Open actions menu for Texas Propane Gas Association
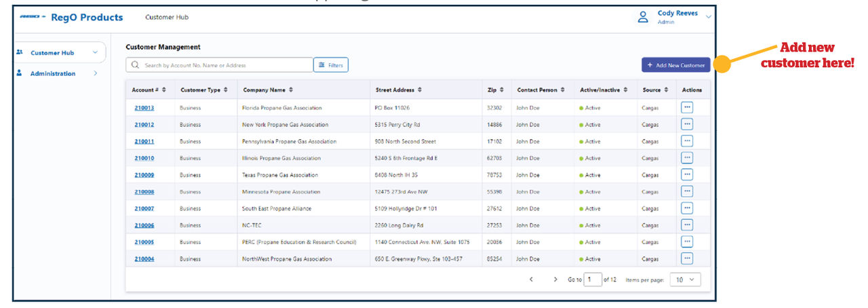 tap(687, 174)
